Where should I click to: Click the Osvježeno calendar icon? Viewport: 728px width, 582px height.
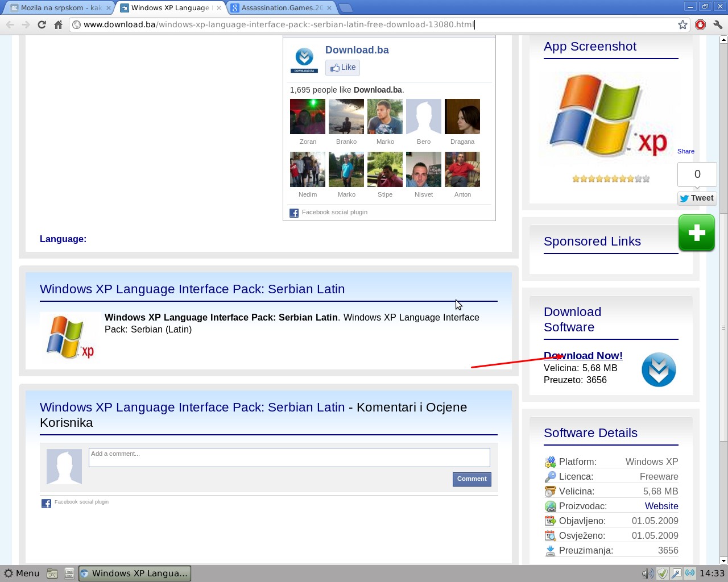pos(550,536)
